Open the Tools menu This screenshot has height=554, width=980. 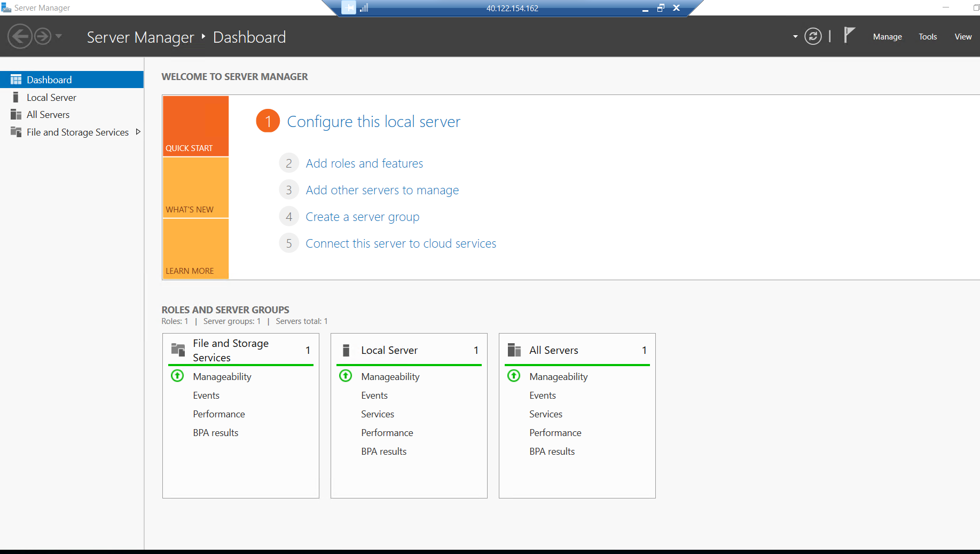[928, 37]
